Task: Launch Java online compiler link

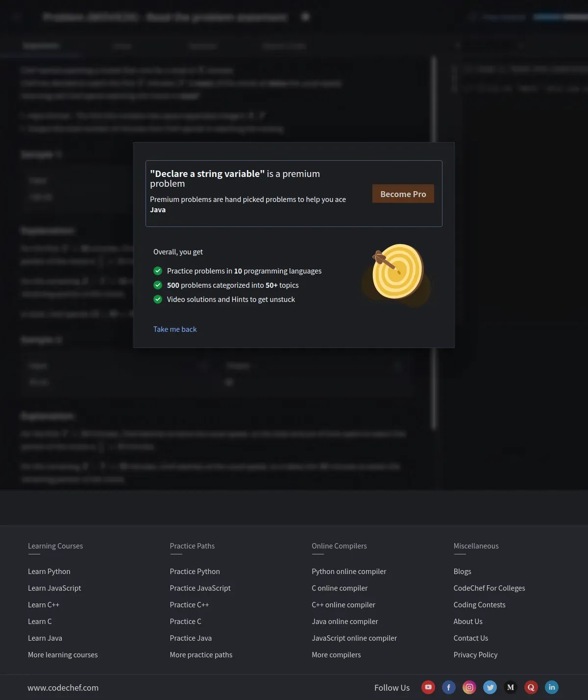Action: [x=345, y=621]
